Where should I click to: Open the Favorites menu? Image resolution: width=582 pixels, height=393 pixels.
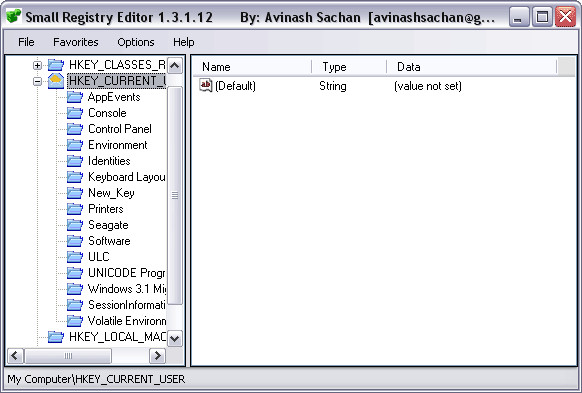click(x=76, y=42)
